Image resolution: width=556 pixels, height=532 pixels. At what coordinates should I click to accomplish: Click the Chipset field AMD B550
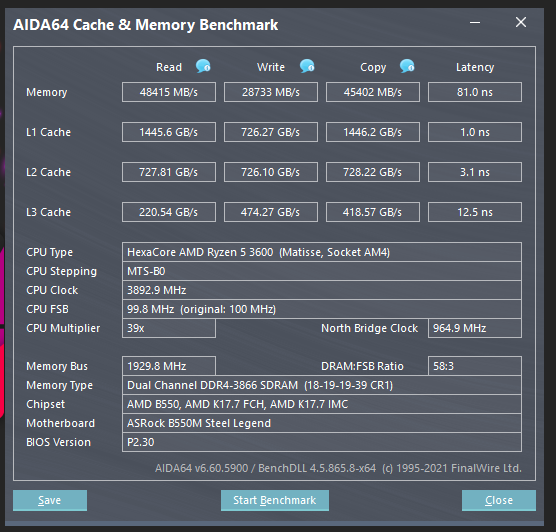click(x=322, y=404)
